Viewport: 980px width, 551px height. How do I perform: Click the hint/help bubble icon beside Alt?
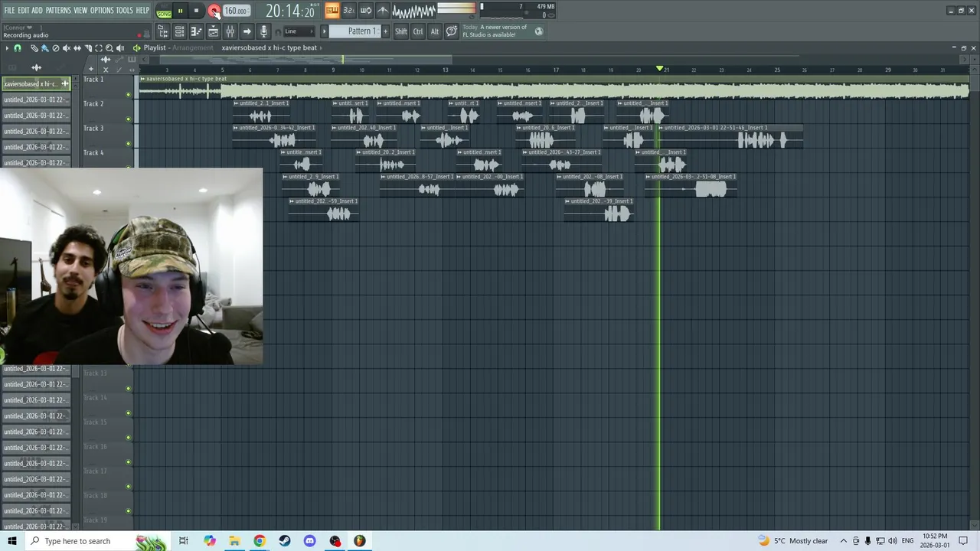452,31
